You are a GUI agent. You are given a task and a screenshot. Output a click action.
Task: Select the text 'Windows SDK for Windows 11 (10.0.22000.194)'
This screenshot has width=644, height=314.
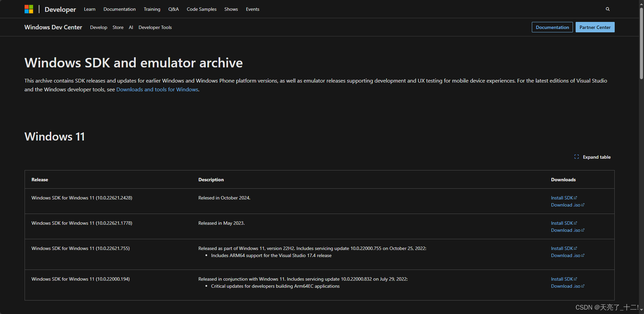[80, 279]
